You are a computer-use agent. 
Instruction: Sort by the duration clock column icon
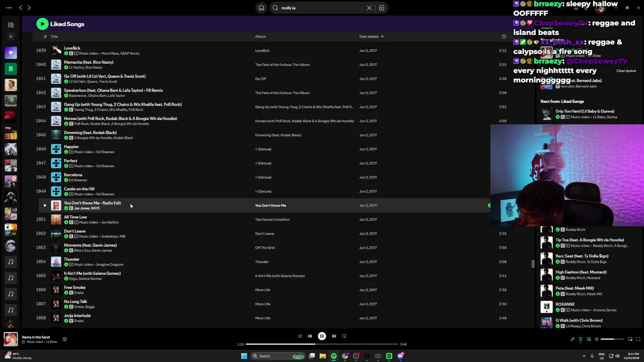coord(504,37)
